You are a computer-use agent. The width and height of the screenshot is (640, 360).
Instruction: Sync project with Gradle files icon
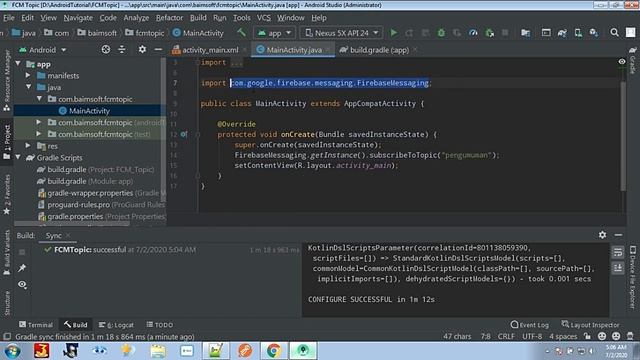pyautogui.click(x=562, y=33)
